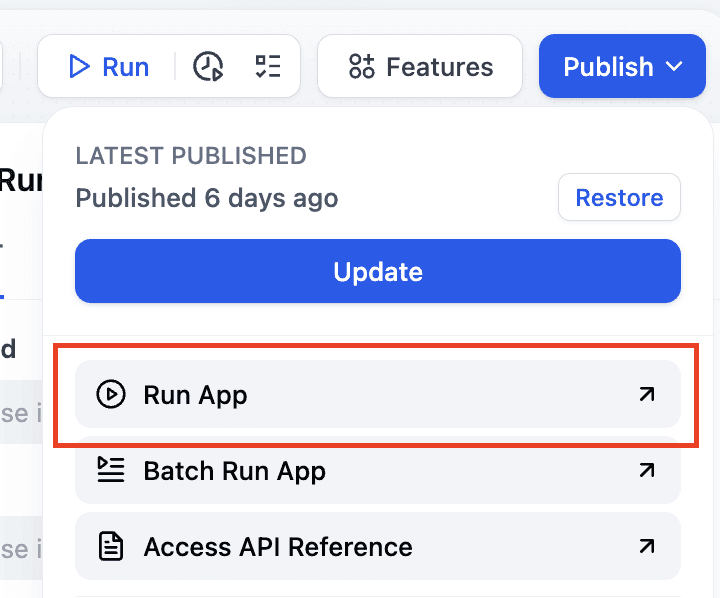The image size is (720, 598).
Task: Click the chevron arrow on Publish button
Action: coord(675,67)
